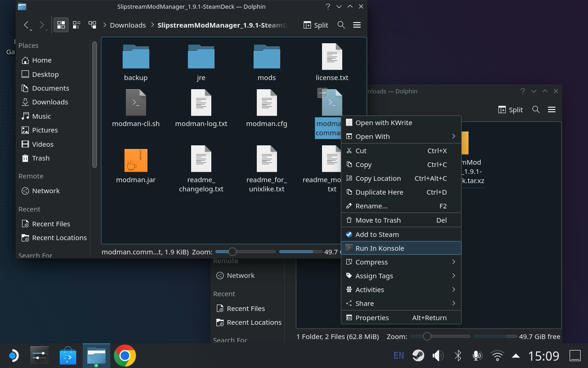Go back with the left arrow button

[x=27, y=25]
